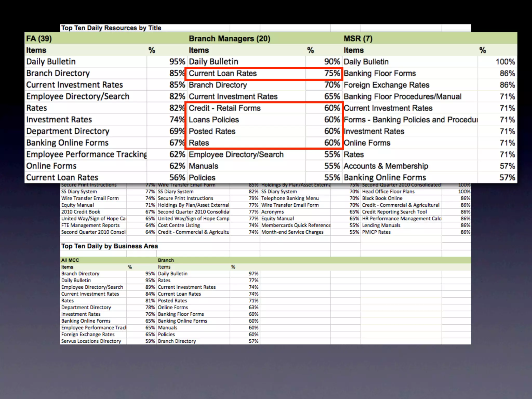Click 'Servus Locations Directory' cell

click(91, 341)
